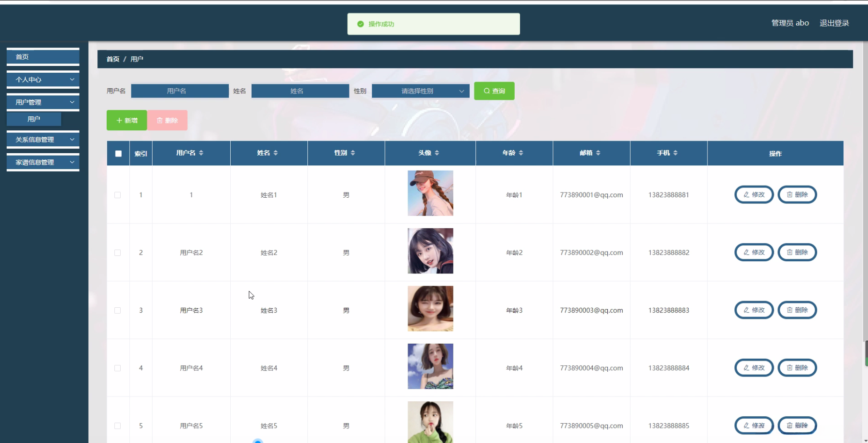868x443 pixels.
Task: Sort table by 姓名 column arrows
Action: [276, 153]
